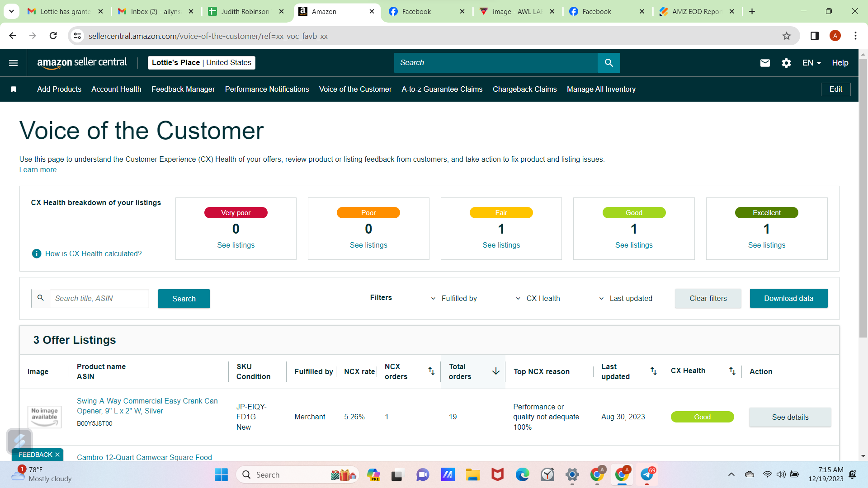Click See details for Swing-A-Way listing

point(790,417)
